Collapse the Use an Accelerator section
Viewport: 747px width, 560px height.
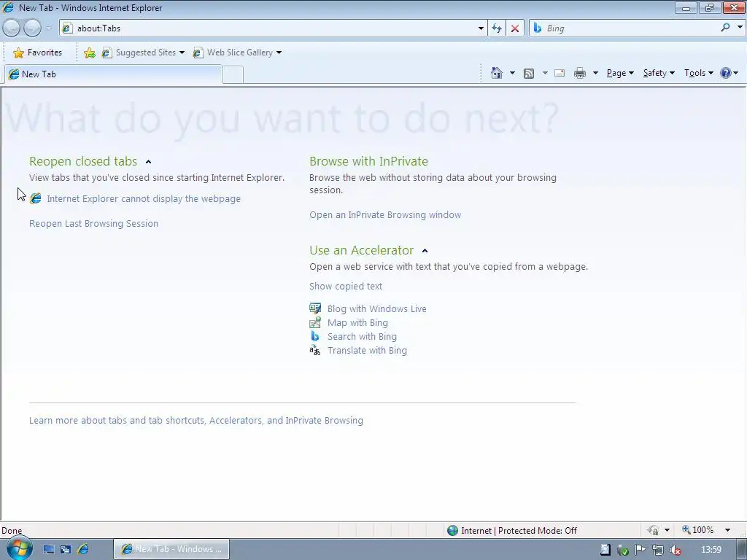point(425,251)
